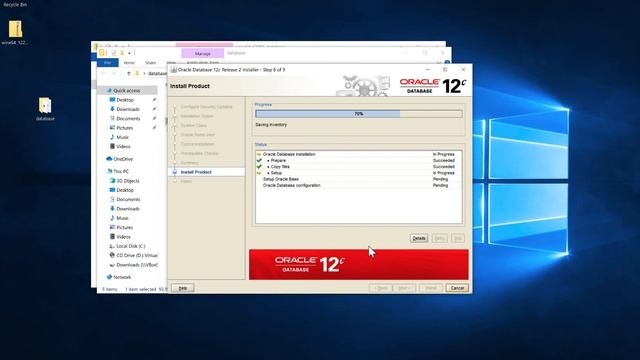Click pin icon next to Pictures quick access
The width and height of the screenshot is (640, 360).
(154, 128)
